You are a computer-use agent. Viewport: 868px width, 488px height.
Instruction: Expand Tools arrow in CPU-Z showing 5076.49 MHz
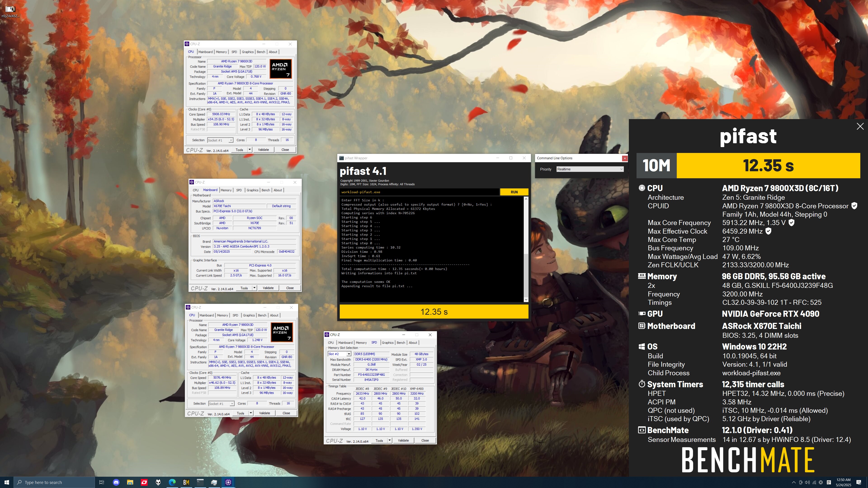pos(251,413)
